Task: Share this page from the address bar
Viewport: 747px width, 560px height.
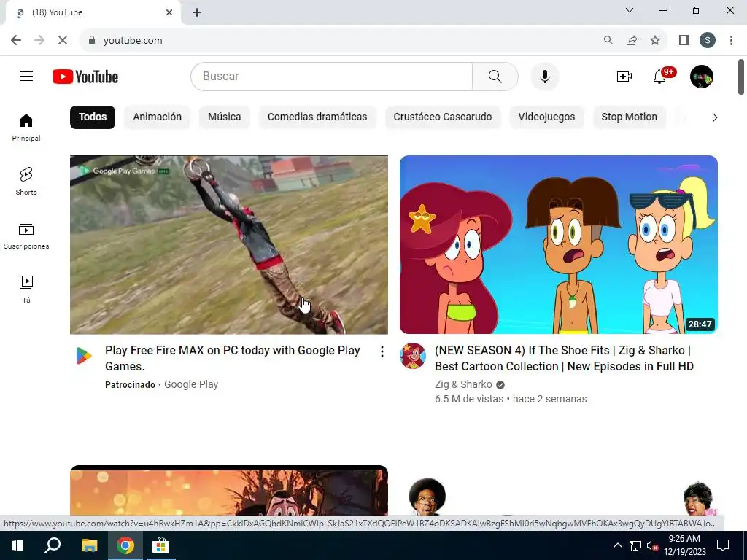Action: coord(632,41)
